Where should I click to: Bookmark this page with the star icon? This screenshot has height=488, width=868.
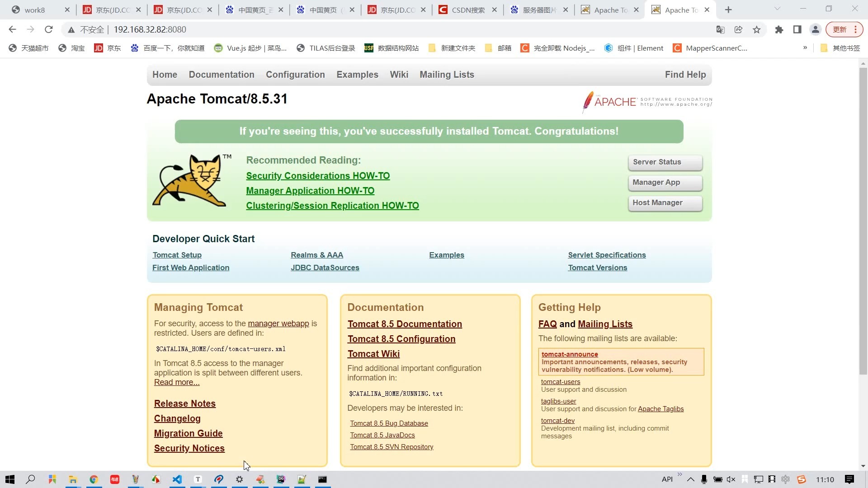coord(757,29)
